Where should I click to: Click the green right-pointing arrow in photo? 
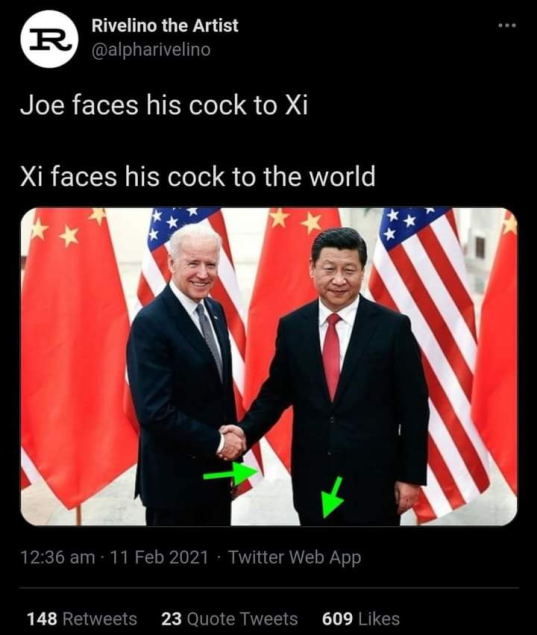pyautogui.click(x=230, y=473)
